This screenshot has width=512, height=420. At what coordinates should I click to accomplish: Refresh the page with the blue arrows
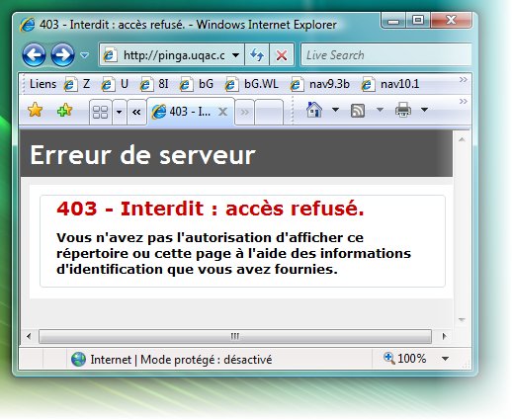coord(257,54)
